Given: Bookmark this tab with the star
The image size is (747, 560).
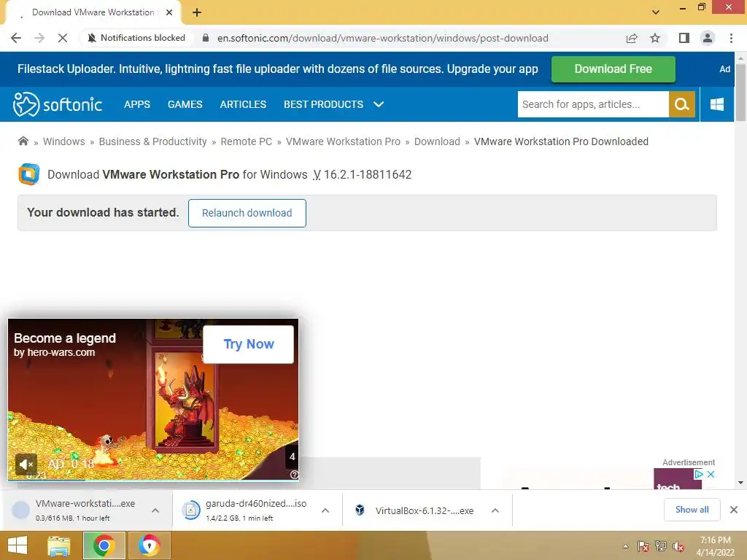Looking at the screenshot, I should tap(656, 38).
